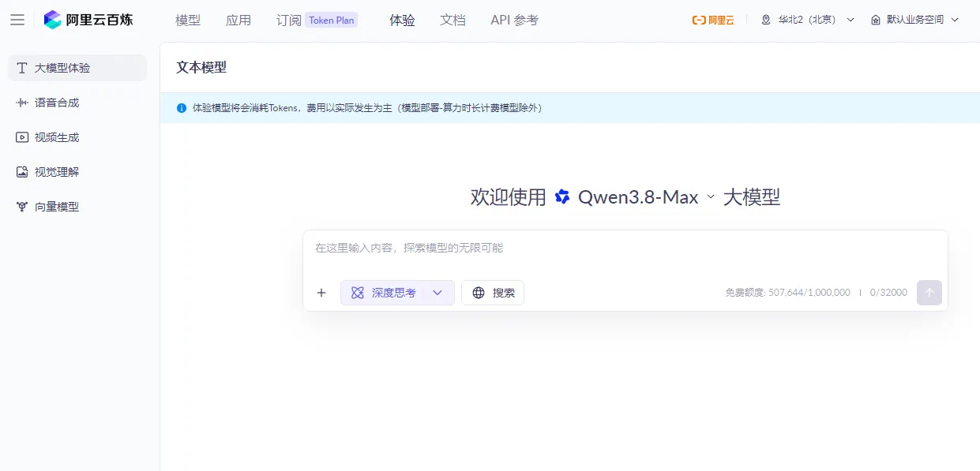
Task: Click the waveform icon for 语音合成
Action: coord(22,103)
